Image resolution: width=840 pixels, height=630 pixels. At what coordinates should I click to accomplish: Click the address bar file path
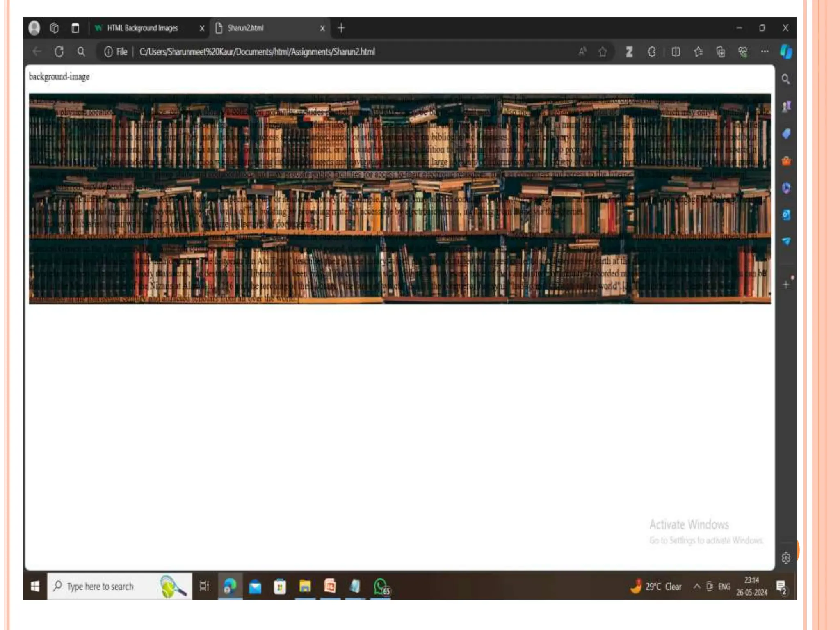coord(257,52)
